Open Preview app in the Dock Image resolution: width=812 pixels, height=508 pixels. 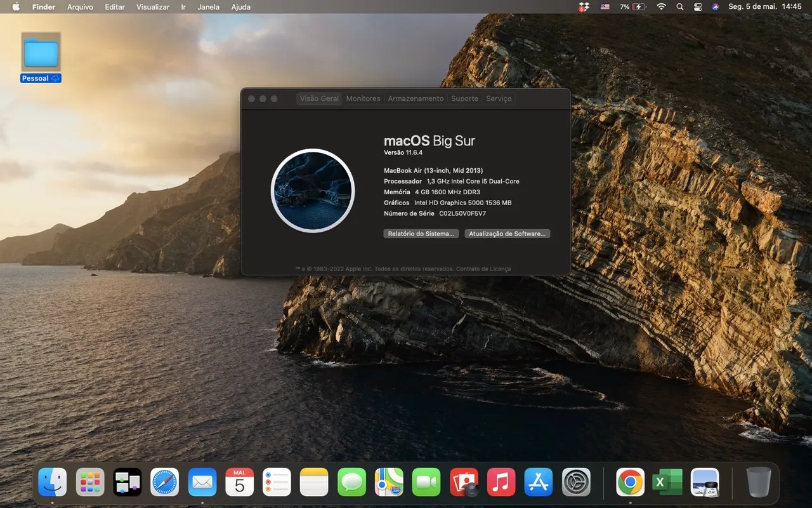point(705,482)
